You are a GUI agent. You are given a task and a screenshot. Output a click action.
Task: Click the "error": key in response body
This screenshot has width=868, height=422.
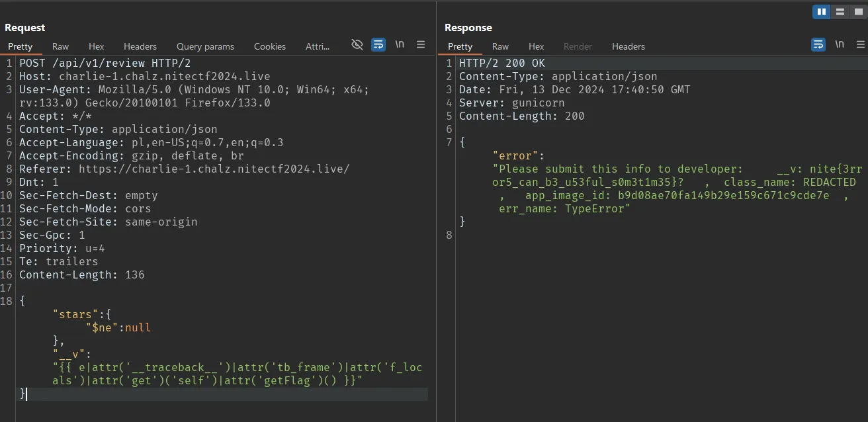coord(519,156)
